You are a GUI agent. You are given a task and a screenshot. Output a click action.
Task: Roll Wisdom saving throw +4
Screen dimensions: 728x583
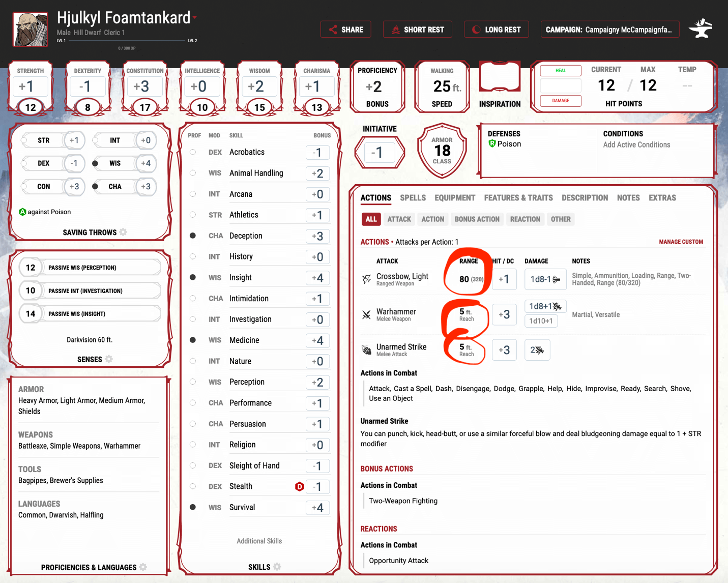pyautogui.click(x=146, y=163)
